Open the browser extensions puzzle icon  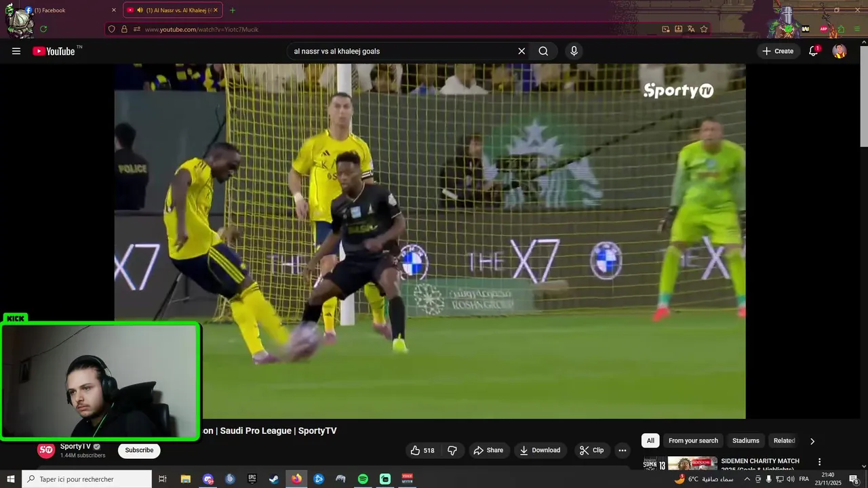point(841,29)
